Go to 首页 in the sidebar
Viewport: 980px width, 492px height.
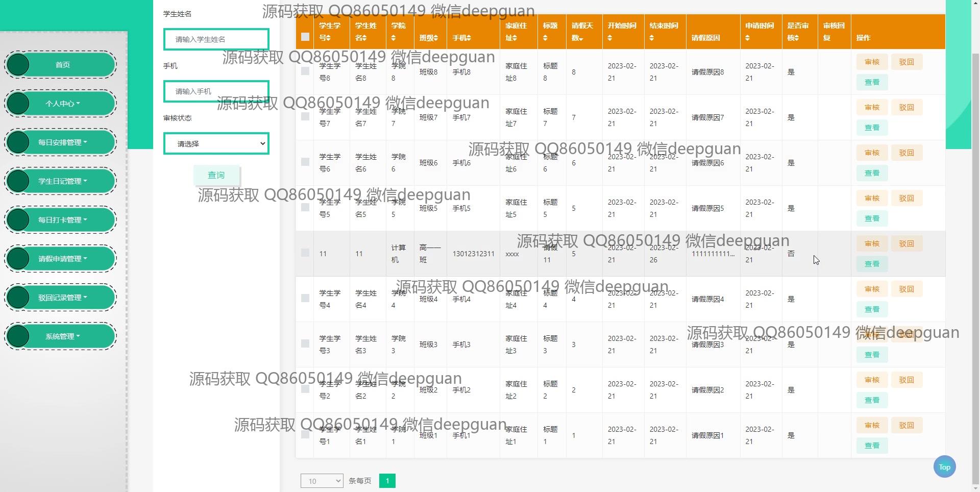tap(62, 65)
